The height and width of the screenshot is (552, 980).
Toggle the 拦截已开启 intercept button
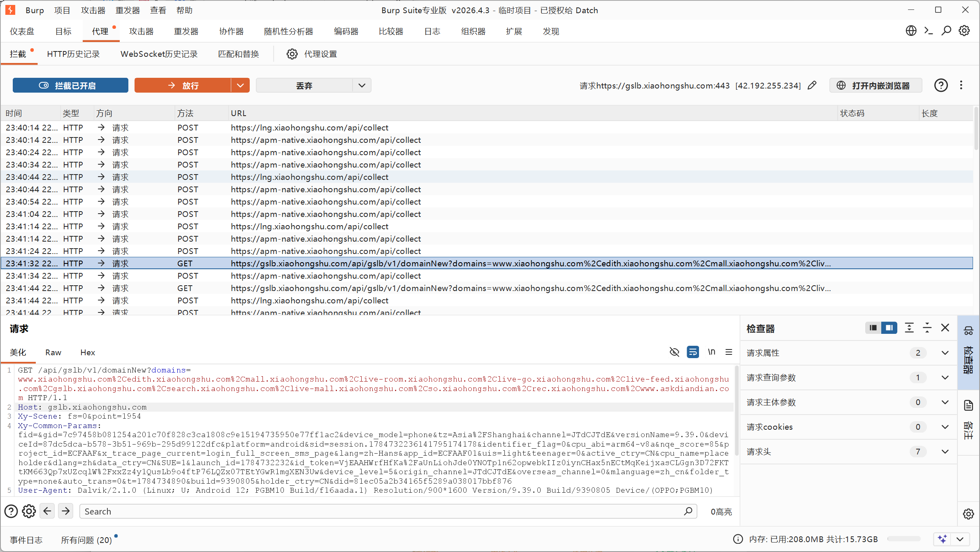tap(70, 85)
